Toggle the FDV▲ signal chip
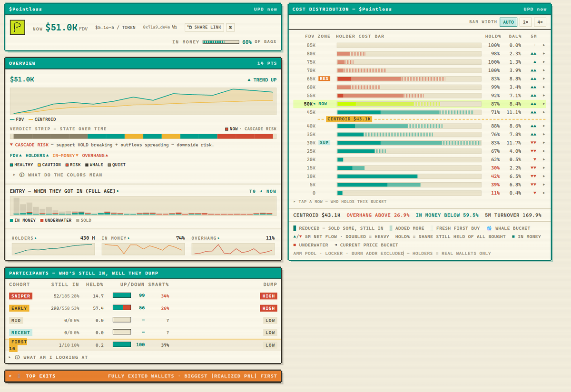 click(16, 156)
